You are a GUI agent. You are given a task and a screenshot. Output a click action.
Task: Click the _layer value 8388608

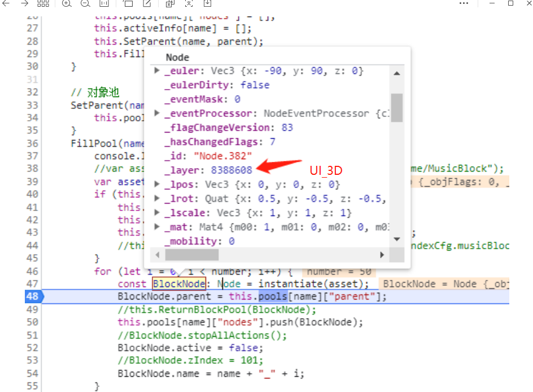pos(231,170)
